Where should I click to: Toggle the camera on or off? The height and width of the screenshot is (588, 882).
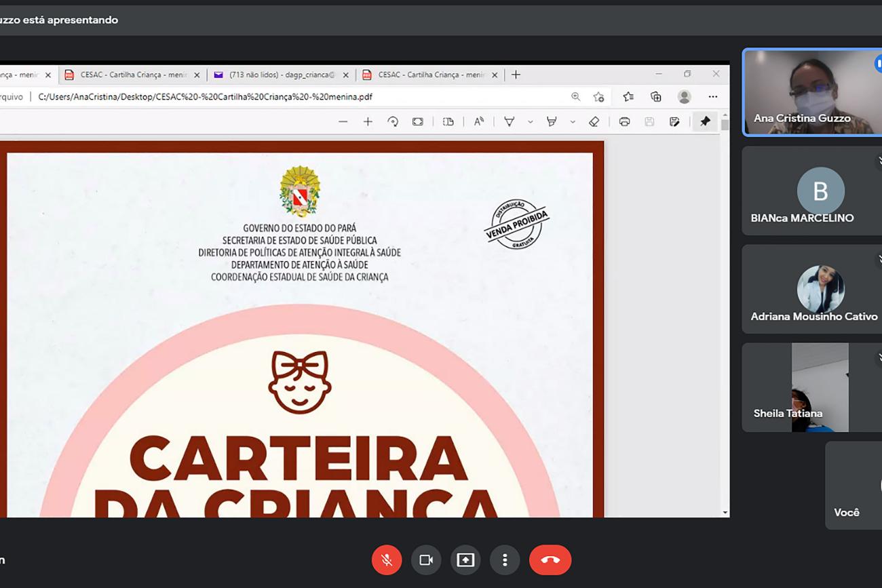click(426, 560)
